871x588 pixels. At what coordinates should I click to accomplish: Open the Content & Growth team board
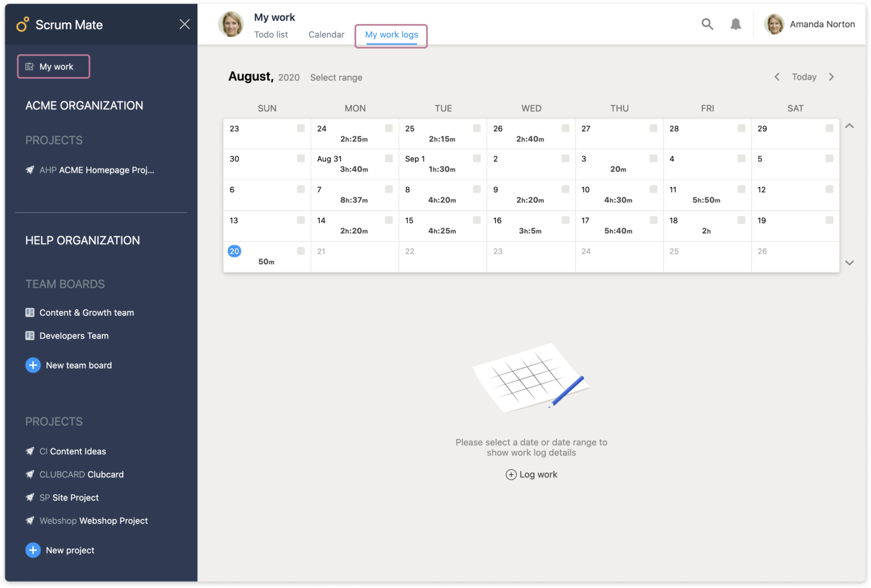[x=86, y=312]
